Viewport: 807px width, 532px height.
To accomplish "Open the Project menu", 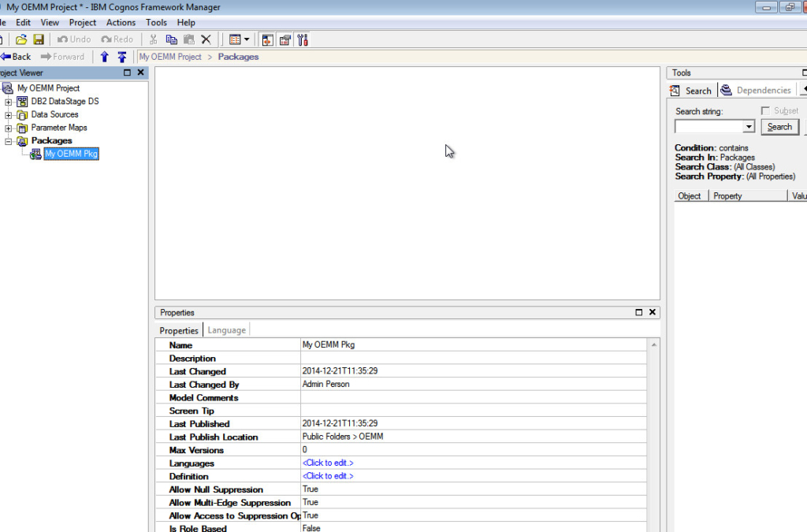I will (x=82, y=23).
